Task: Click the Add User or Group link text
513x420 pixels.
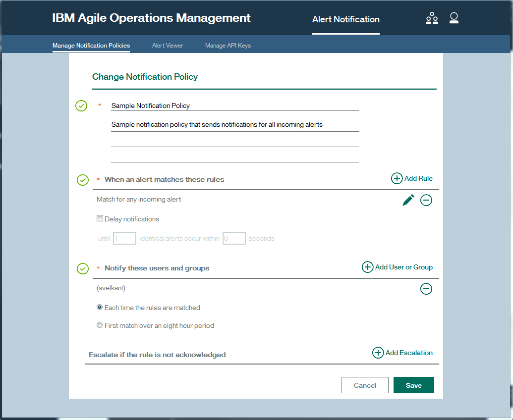Action: pos(404,267)
